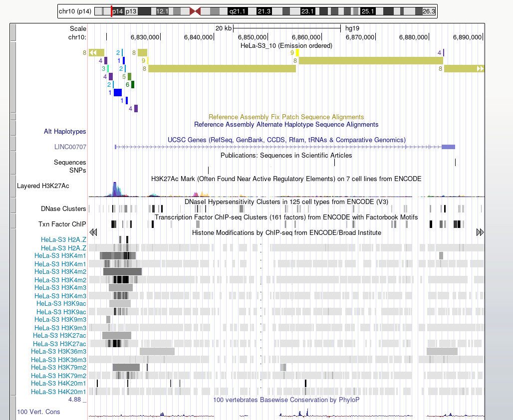
Task: Click the 6,870,000 ruler position
Action: tap(360, 37)
